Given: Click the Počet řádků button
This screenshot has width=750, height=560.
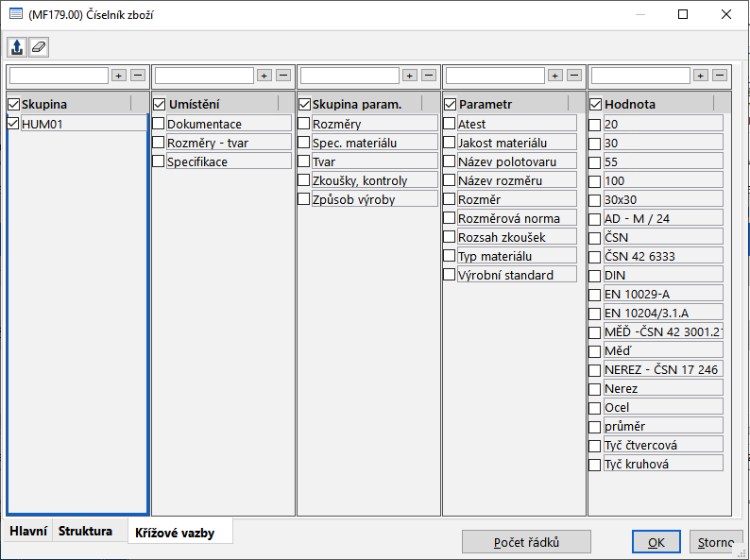Looking at the screenshot, I should click(x=526, y=542).
